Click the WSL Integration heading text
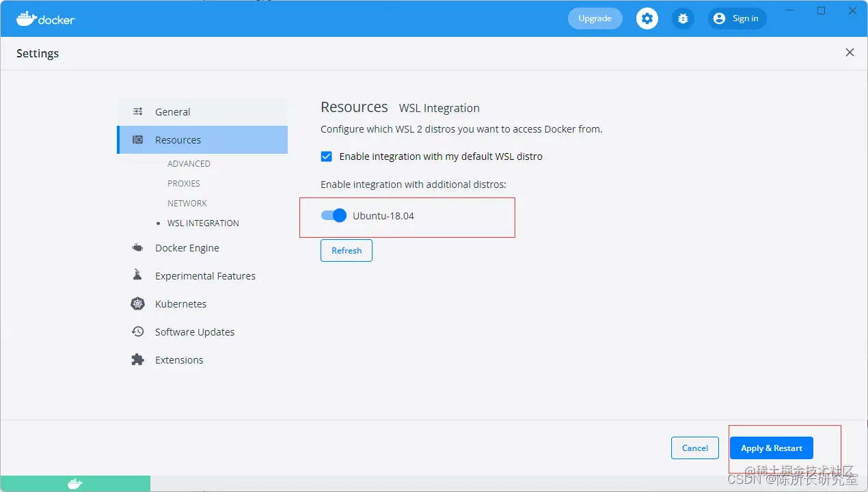Viewport: 868px width, 492px height. coord(439,108)
